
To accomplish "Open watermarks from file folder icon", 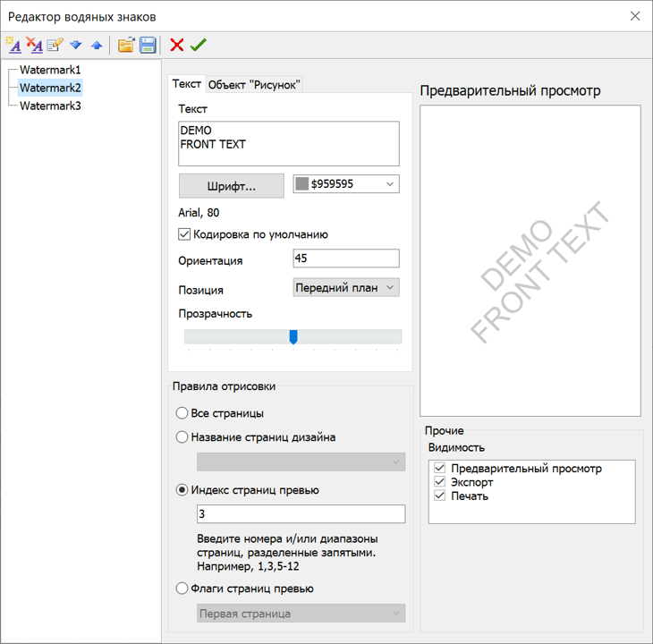I will 126,45.
